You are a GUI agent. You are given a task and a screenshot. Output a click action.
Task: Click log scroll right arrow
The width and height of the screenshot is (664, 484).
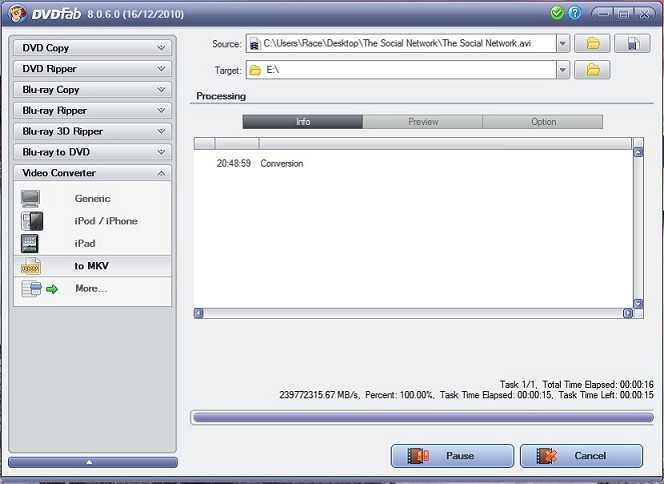pos(628,313)
